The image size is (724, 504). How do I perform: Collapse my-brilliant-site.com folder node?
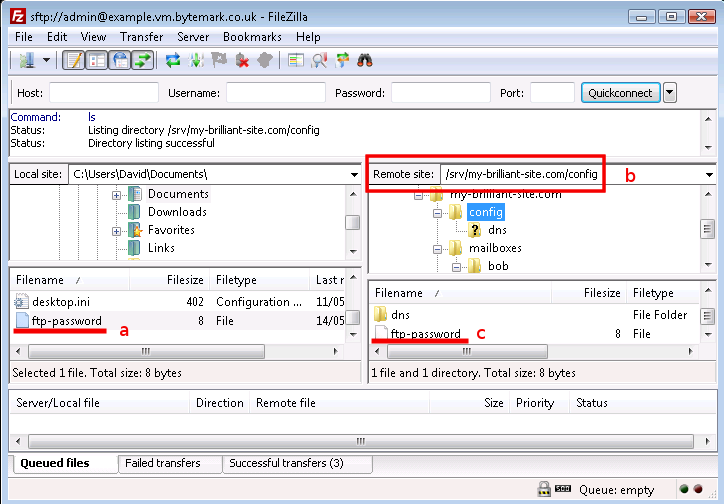[418, 196]
